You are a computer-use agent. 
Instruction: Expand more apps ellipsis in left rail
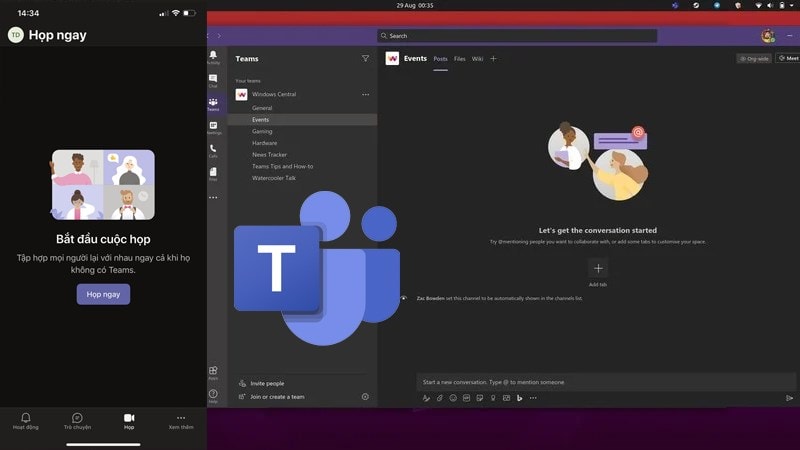(213, 197)
